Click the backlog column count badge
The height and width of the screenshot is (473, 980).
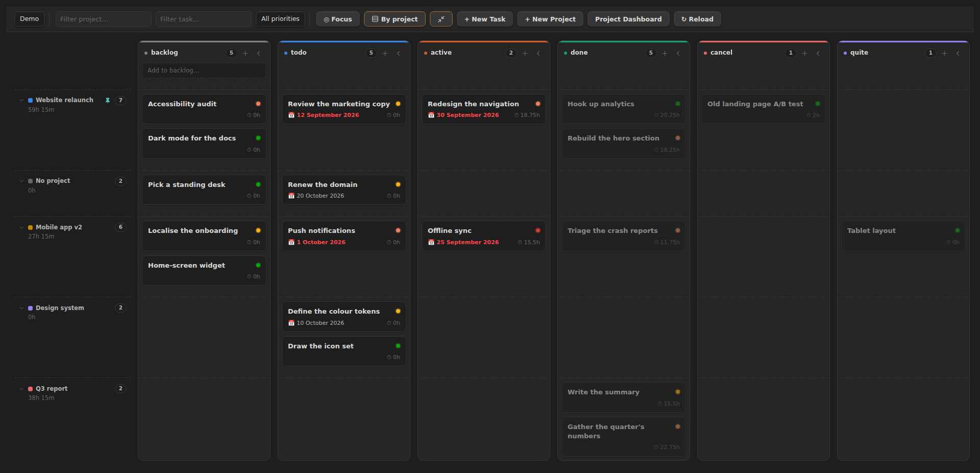tap(231, 53)
